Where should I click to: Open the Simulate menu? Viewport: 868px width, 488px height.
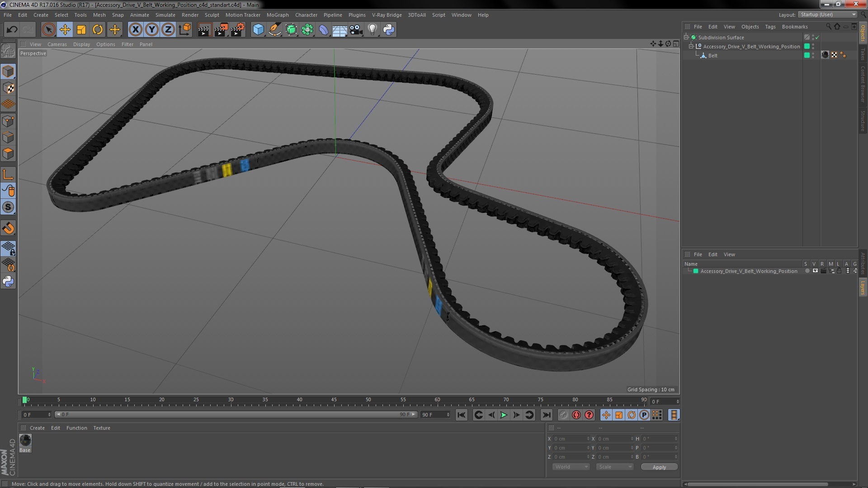pos(165,15)
